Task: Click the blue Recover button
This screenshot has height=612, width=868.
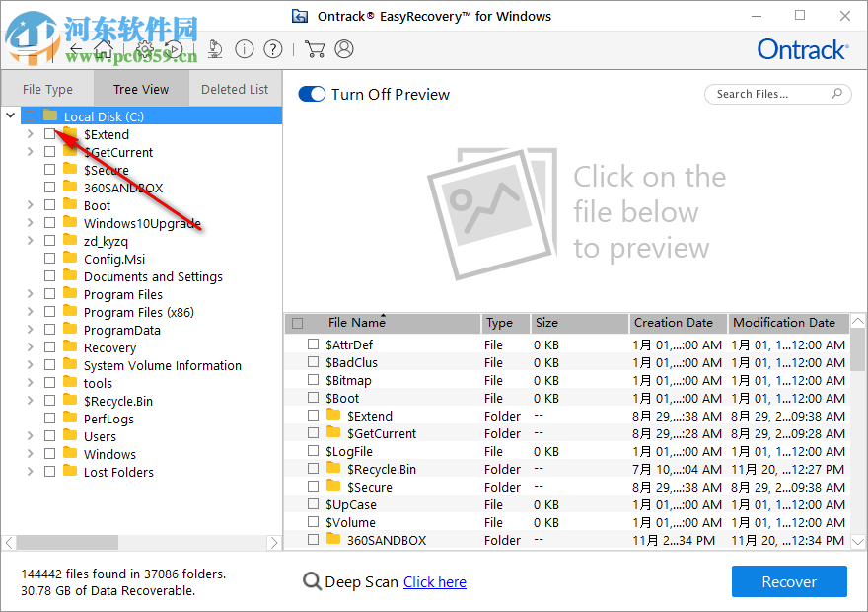Action: 789,581
